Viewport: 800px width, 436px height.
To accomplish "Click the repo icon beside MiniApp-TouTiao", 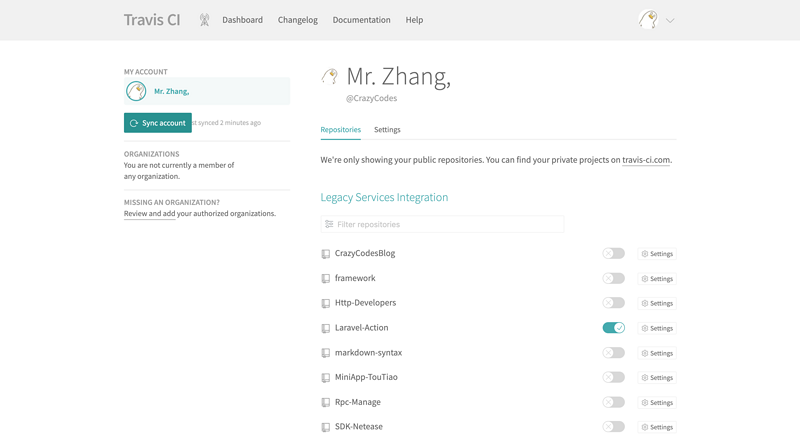I will point(326,378).
